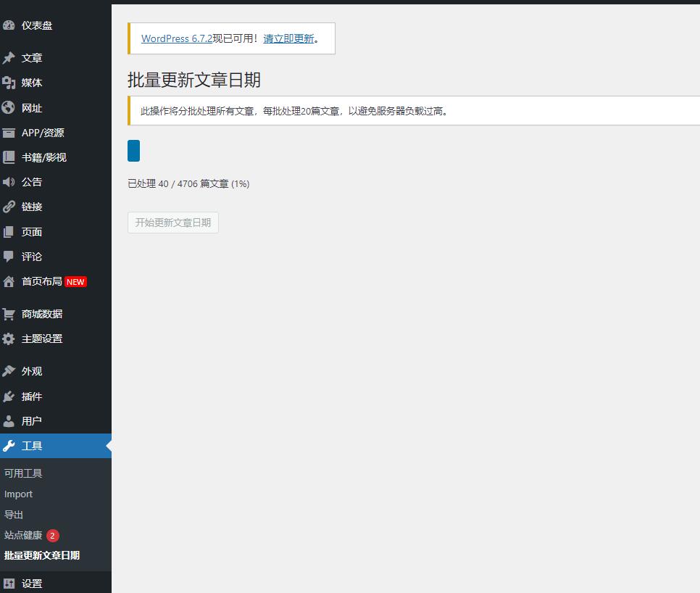Image resolution: width=700 pixels, height=593 pixels.
Task: Click the blue progress bar indicator
Action: point(133,151)
